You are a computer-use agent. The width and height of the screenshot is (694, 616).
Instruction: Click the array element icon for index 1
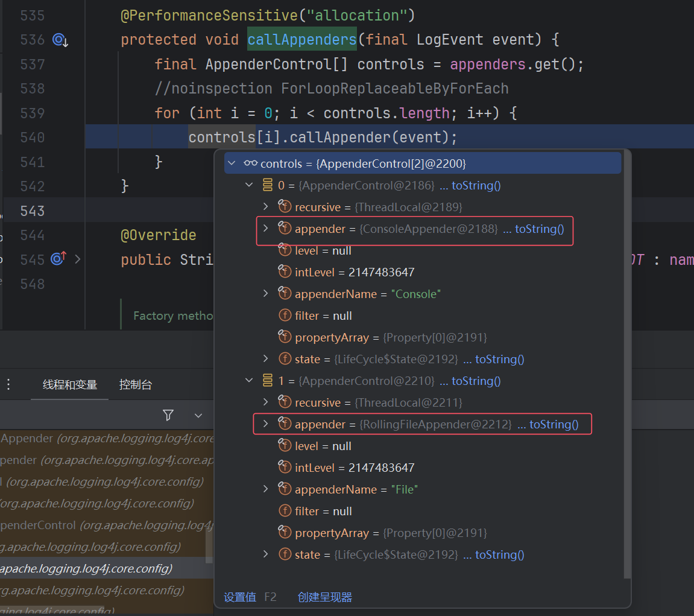pos(268,381)
